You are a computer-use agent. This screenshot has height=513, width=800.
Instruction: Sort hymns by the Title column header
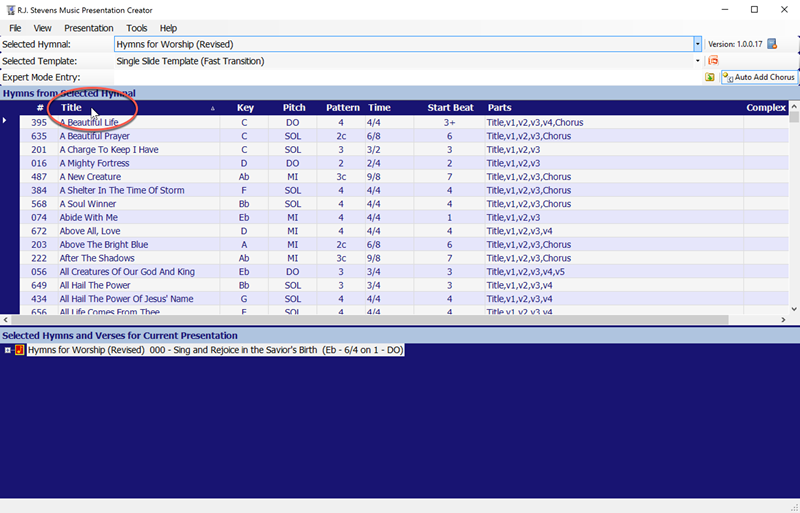[72, 108]
